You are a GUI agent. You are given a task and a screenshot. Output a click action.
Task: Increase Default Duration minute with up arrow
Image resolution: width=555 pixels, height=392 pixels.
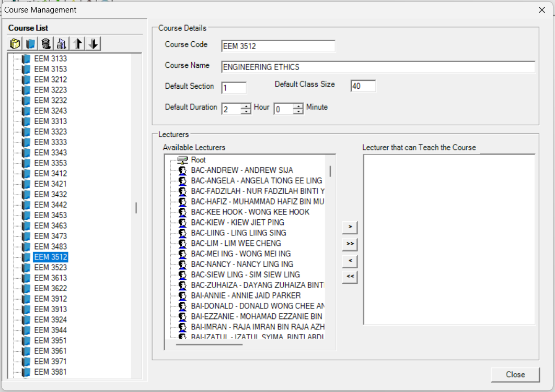coord(298,106)
